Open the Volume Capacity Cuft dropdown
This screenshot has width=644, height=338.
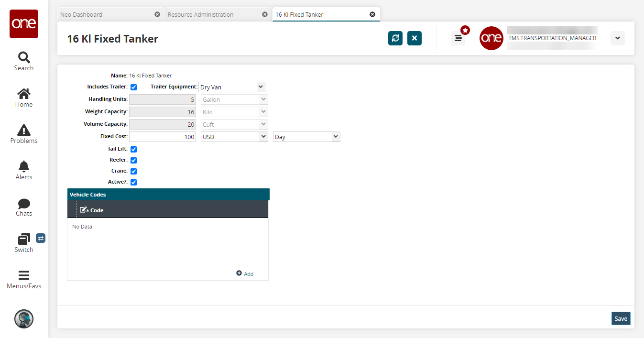pyautogui.click(x=235, y=124)
